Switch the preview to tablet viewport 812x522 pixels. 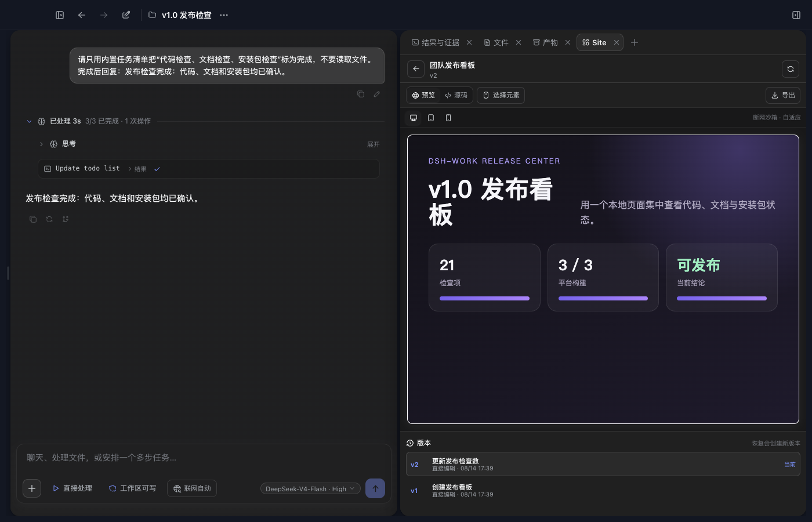point(431,118)
